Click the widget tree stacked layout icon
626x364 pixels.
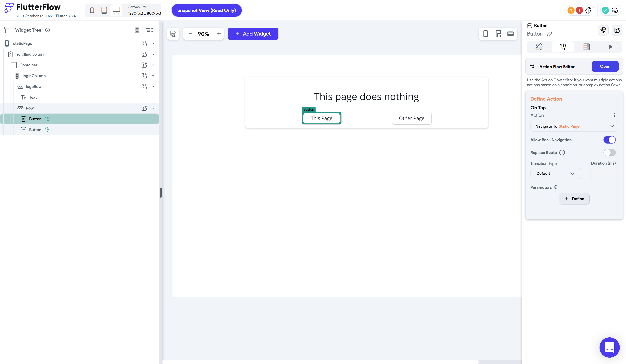[137, 30]
